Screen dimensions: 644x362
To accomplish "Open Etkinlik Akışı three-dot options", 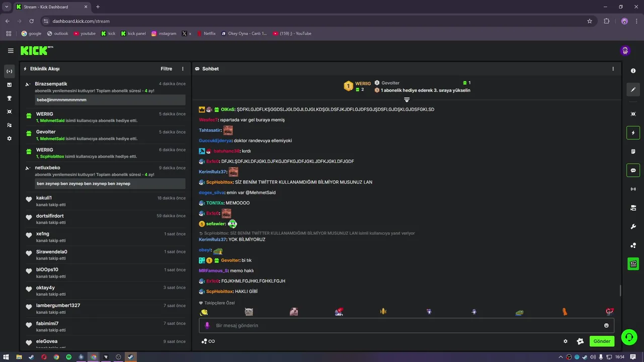I will (183, 69).
